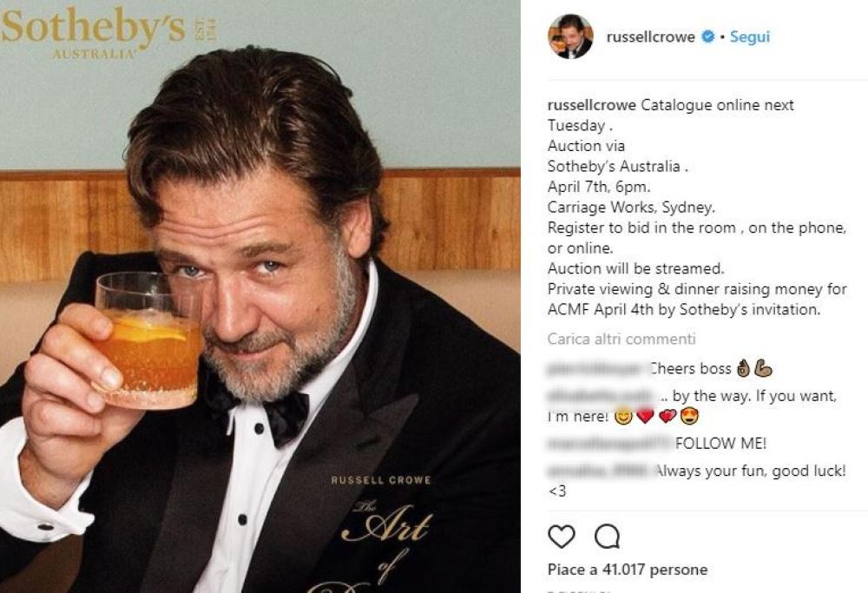Follow the account via "Segui"
This screenshot has height=593, width=868.
(750, 37)
